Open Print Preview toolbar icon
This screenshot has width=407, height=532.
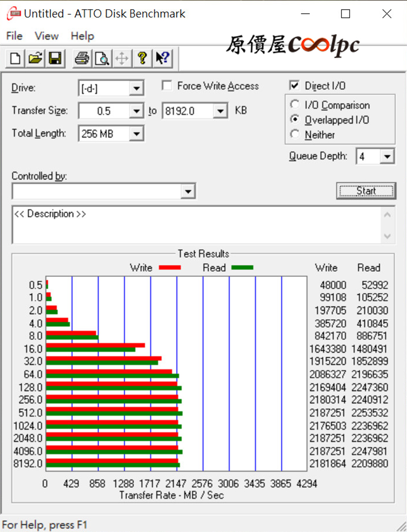(102, 59)
